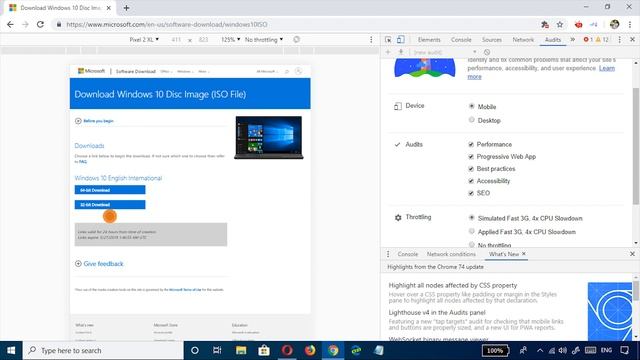This screenshot has width=640, height=360.
Task: Open the new audit selector dropdown
Action: pos(445,52)
